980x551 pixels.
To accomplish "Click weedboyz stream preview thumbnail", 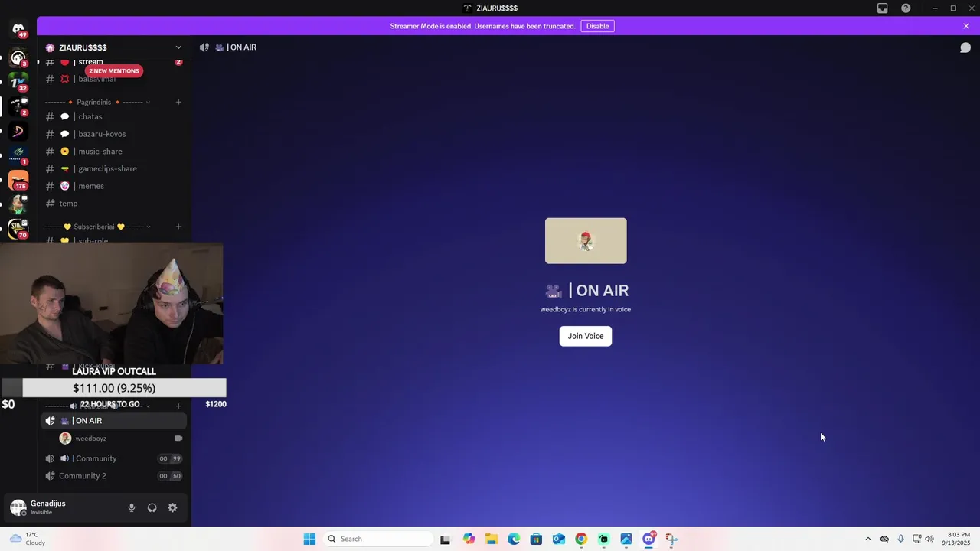I will (586, 241).
